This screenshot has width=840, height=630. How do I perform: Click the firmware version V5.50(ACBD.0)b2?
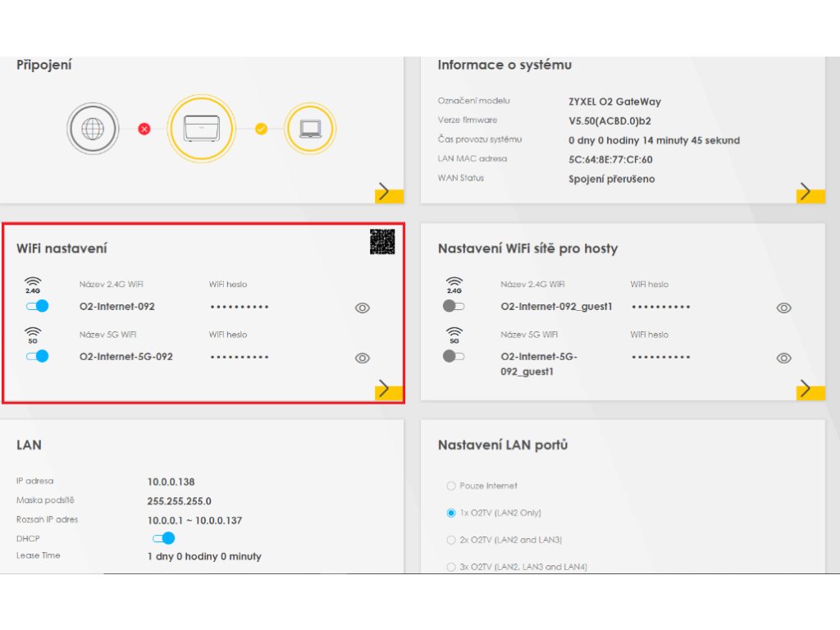click(609, 121)
